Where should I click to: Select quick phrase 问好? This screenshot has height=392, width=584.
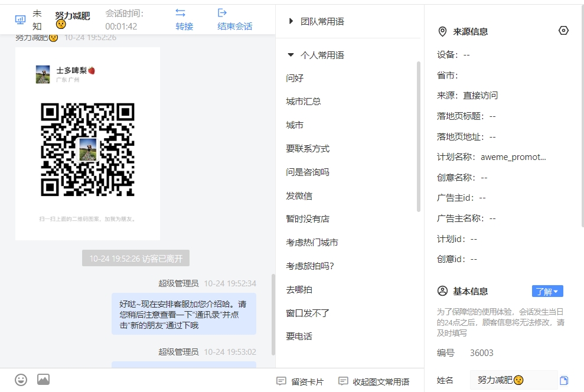pos(295,78)
